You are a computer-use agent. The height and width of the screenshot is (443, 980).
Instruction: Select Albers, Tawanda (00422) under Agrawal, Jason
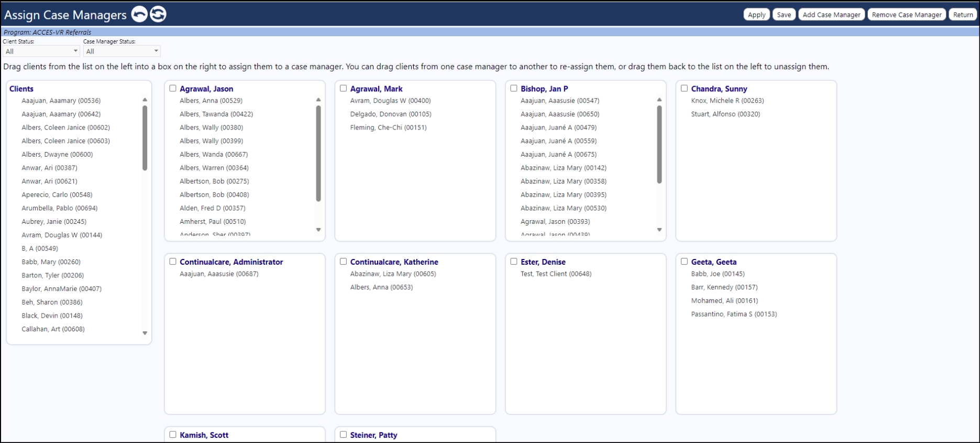(216, 114)
